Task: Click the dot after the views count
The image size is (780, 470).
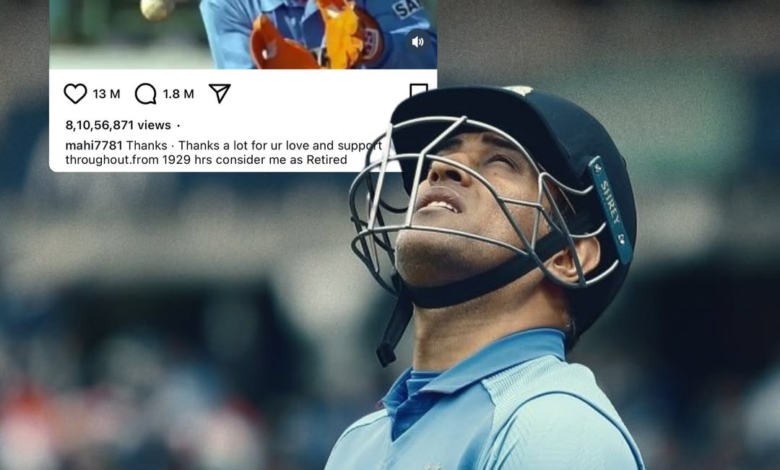Action: point(178,125)
